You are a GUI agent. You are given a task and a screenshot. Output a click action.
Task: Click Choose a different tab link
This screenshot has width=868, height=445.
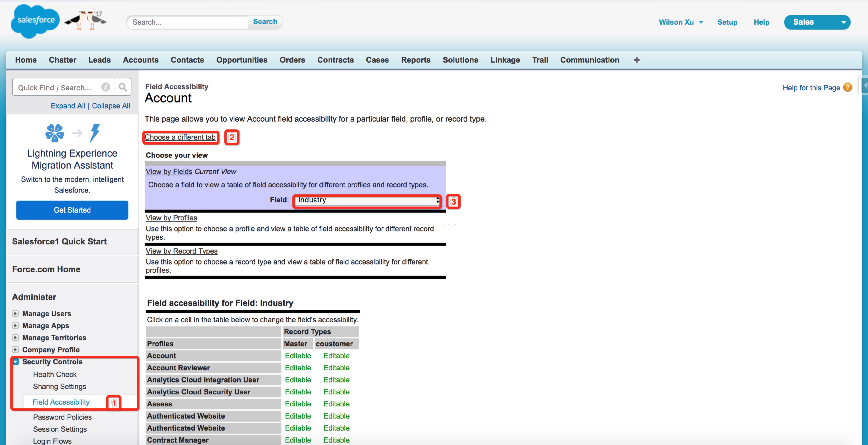[180, 137]
